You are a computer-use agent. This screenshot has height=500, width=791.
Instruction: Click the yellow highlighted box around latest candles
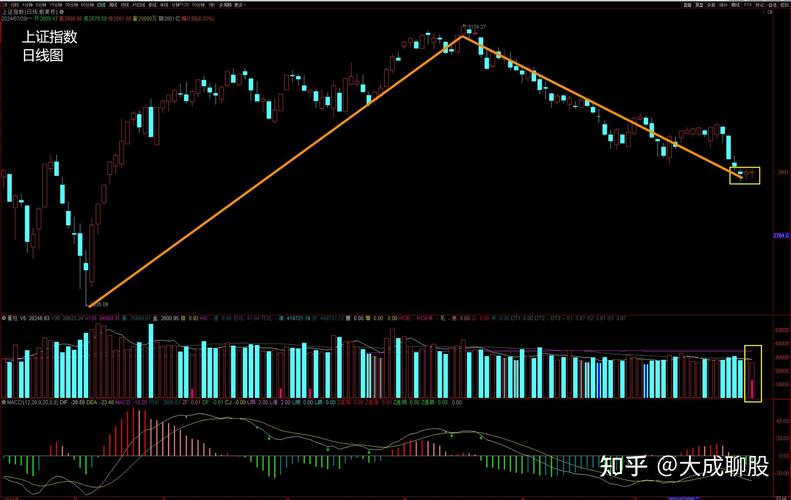coord(745,175)
